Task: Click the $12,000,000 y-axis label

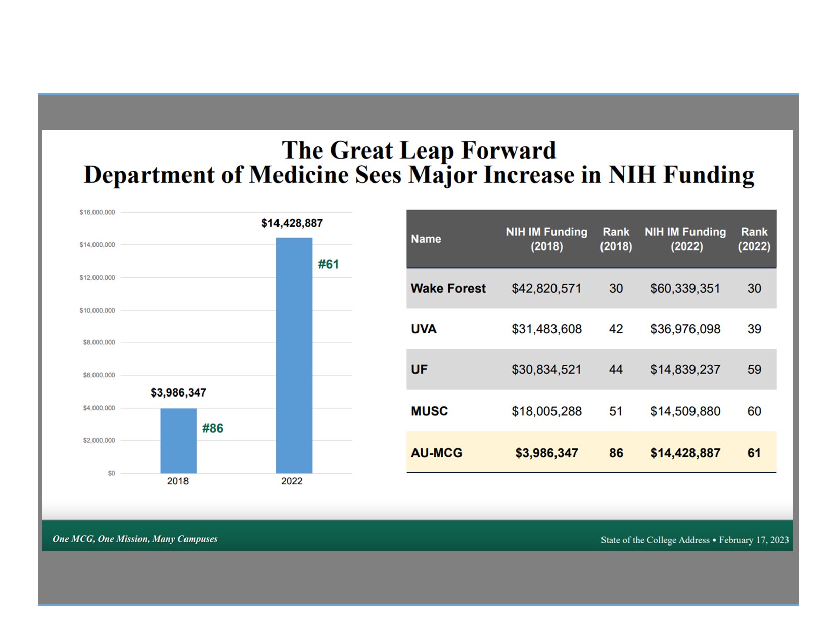Action: (97, 278)
